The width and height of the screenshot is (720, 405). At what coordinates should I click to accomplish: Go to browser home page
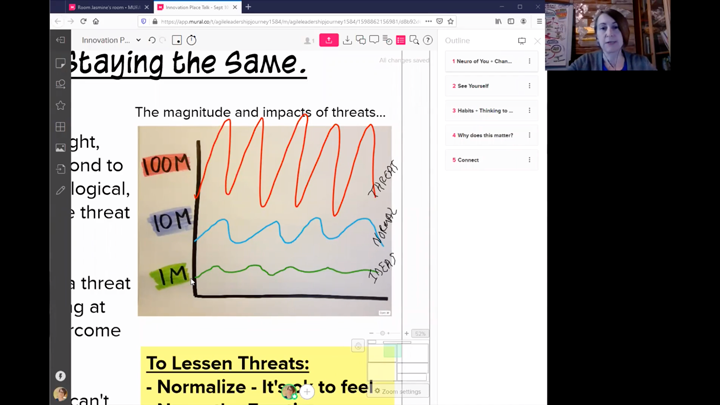96,22
